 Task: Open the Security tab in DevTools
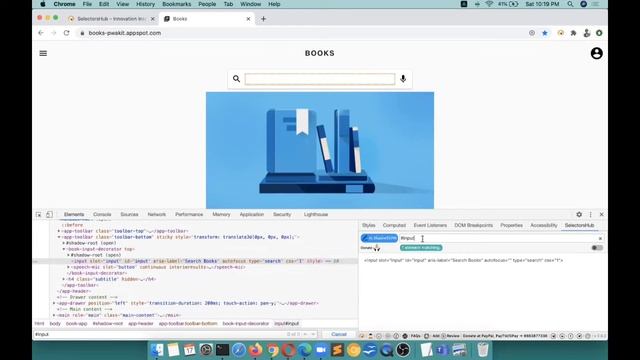[x=282, y=214]
